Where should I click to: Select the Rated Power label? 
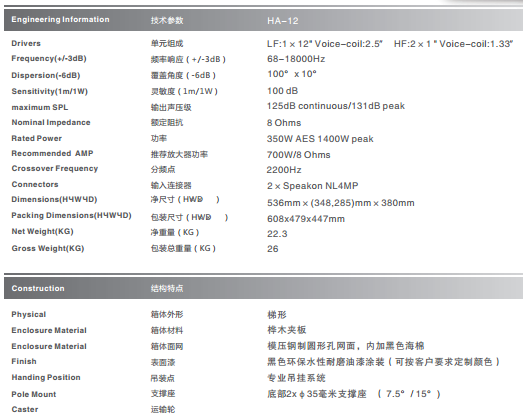point(37,138)
